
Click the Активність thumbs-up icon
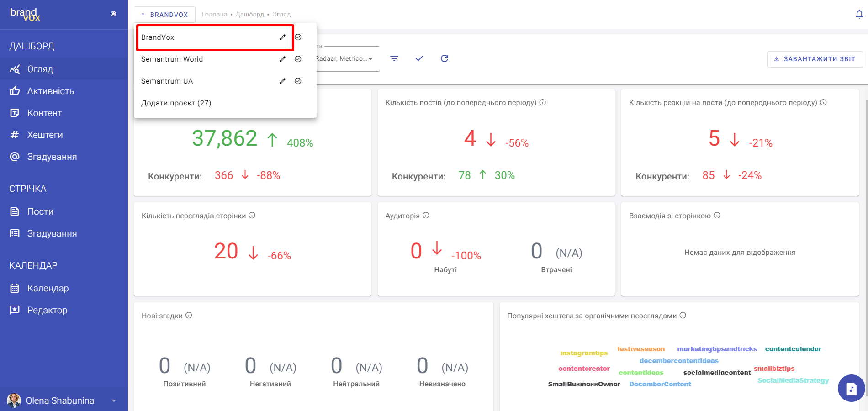[15, 91]
